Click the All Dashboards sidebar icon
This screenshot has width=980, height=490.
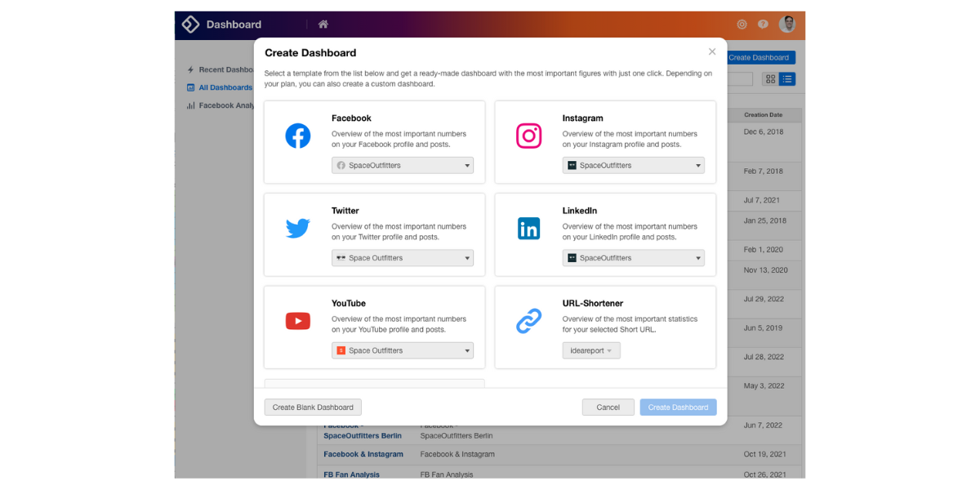click(x=190, y=87)
